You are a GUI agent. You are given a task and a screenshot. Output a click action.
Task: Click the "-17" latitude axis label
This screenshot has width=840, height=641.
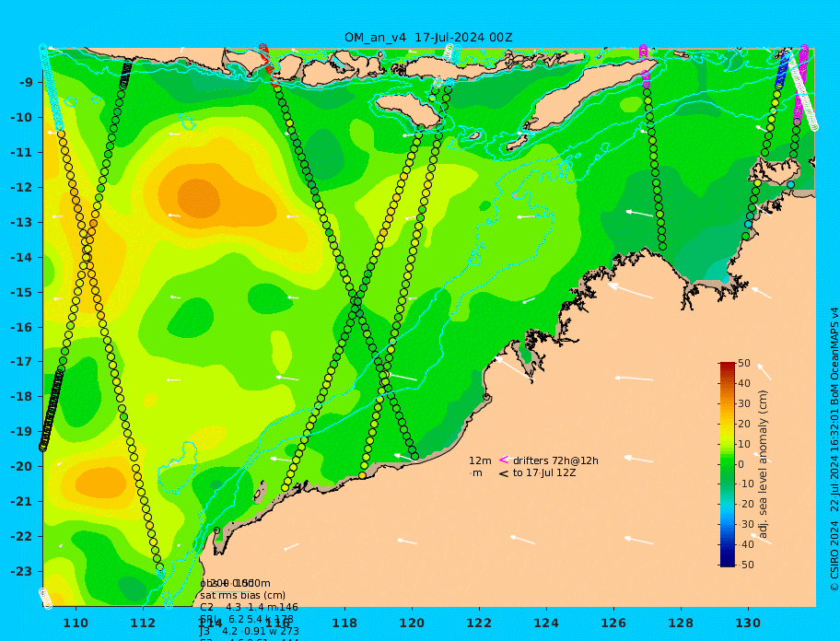[22, 361]
